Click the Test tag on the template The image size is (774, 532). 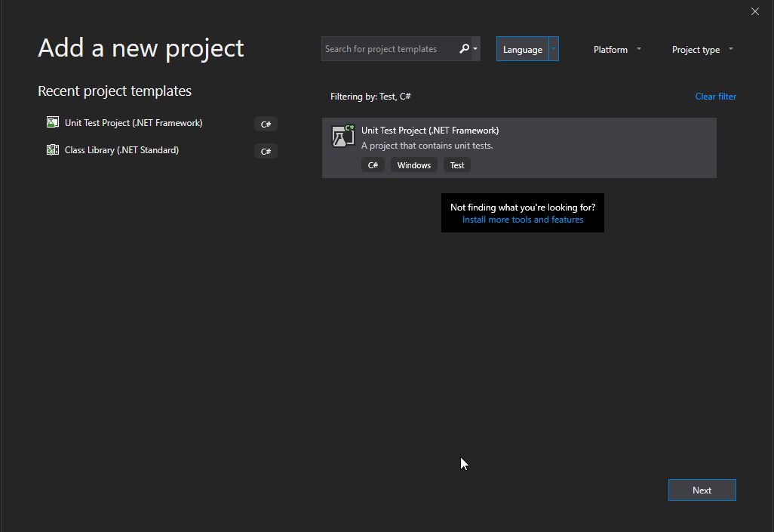[456, 165]
